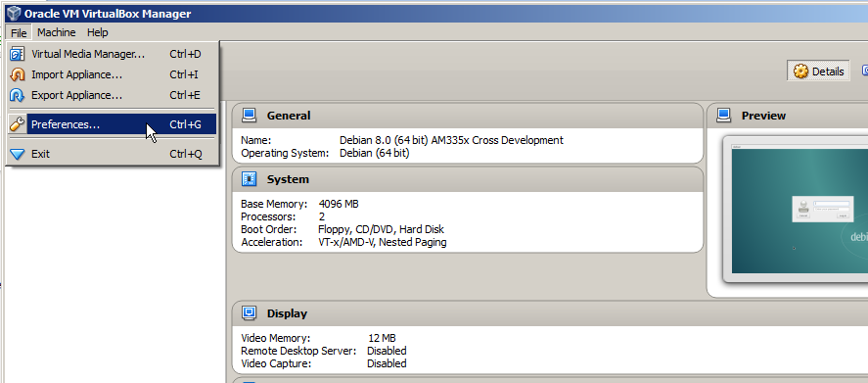Screen dimensions: 868x383
Task: Open the Machine menu
Action: 57,32
